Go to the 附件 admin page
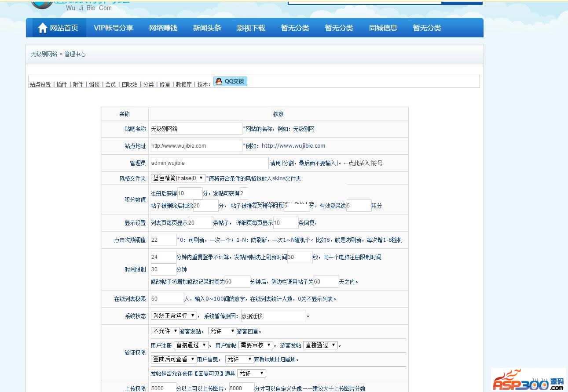Viewport: 568px width, 392px height. [78, 84]
